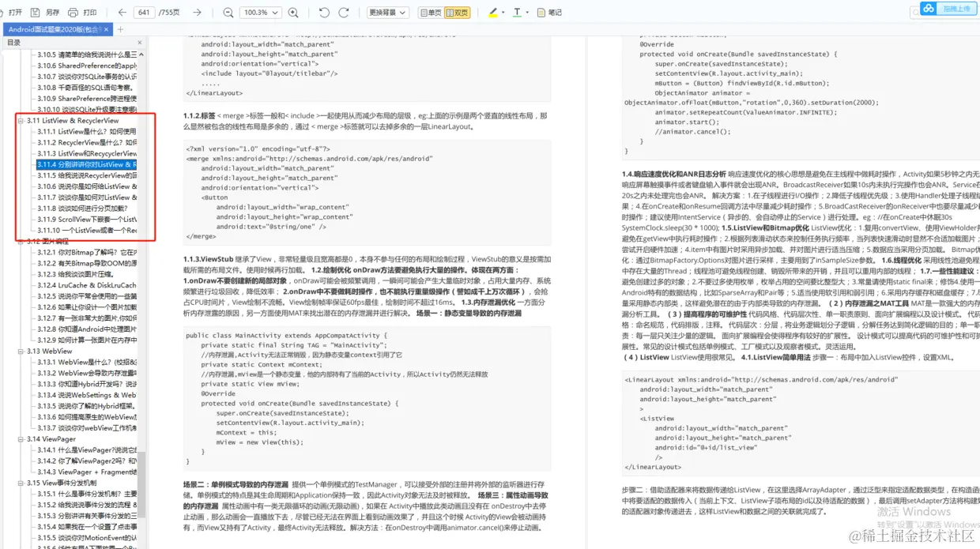980x549 pixels.
Task: Open outline item 3.15.5 谈谈你对MotionEvent
Action: pos(86,537)
